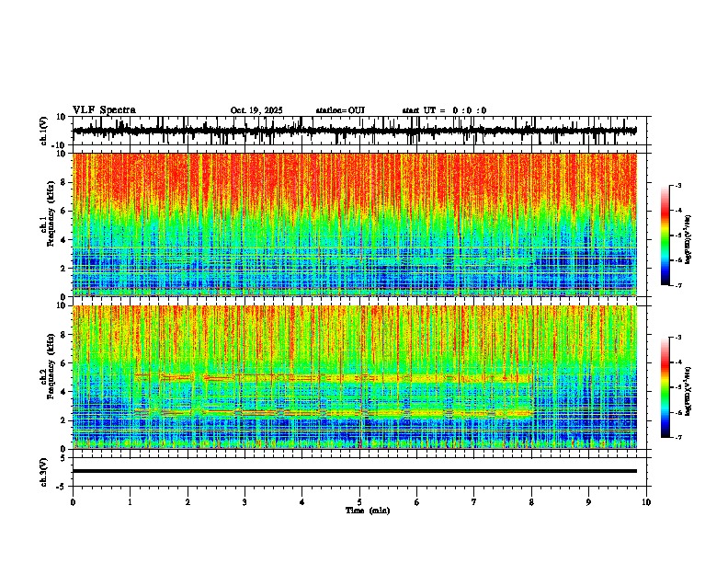Image resolution: width=728 pixels, height=563 pixels.
Task: Click the '8' frequency tick of ch.1 spectrogram
Action: click(63, 182)
